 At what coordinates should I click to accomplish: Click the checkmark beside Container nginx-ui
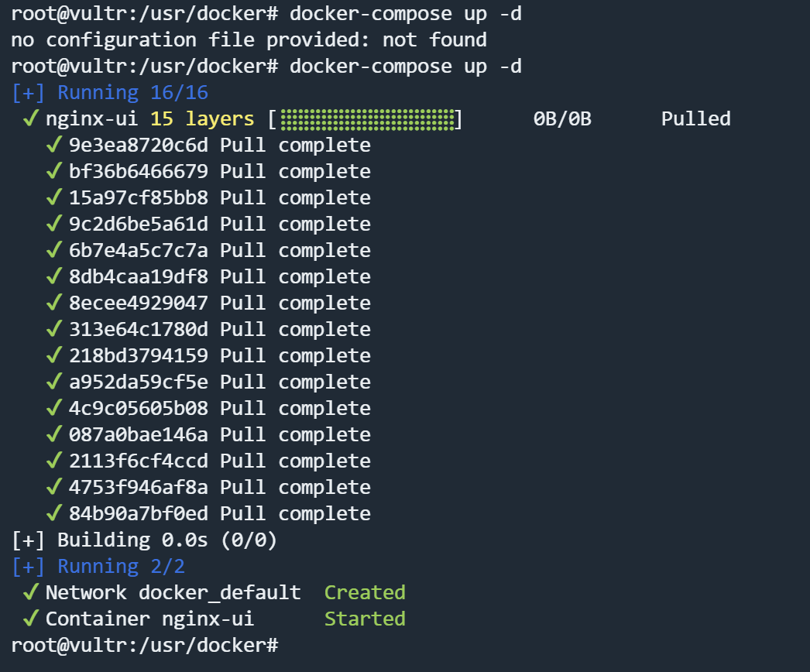[x=31, y=619]
